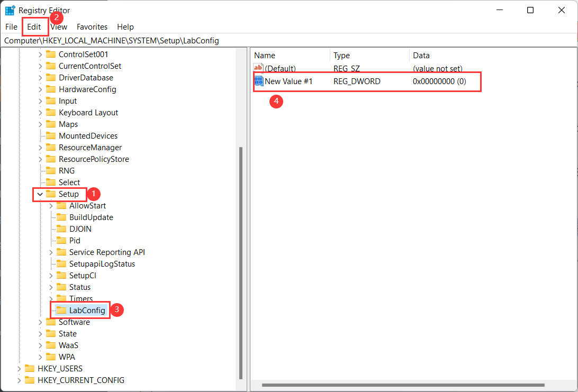Select the HKEY_USERS folder icon
578x392 pixels.
30,368
